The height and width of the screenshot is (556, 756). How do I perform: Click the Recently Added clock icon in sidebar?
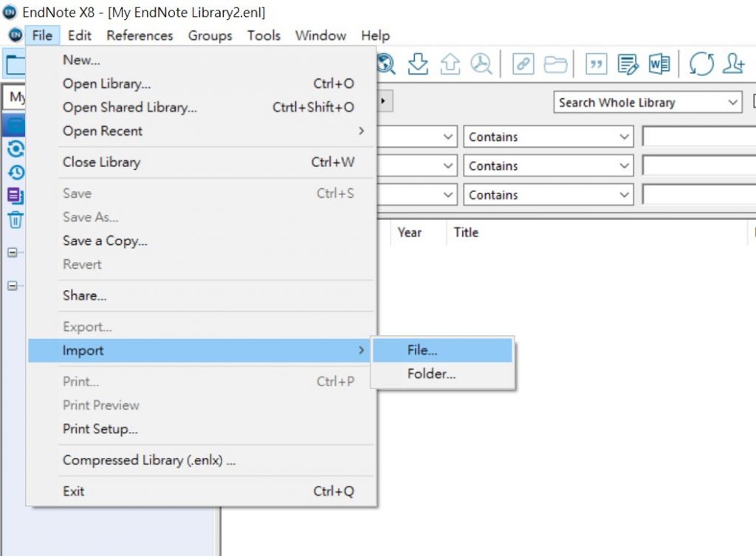(16, 172)
